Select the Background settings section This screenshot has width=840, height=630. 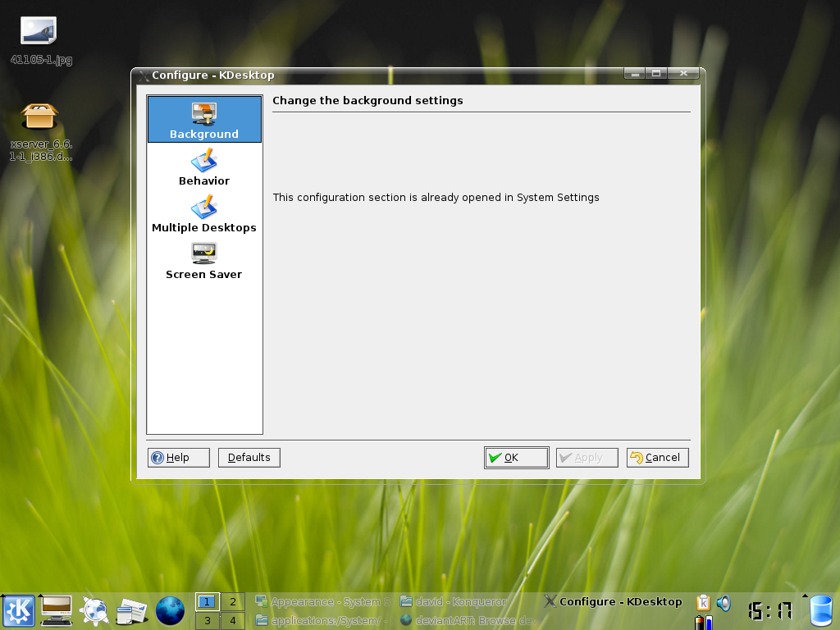point(204,120)
